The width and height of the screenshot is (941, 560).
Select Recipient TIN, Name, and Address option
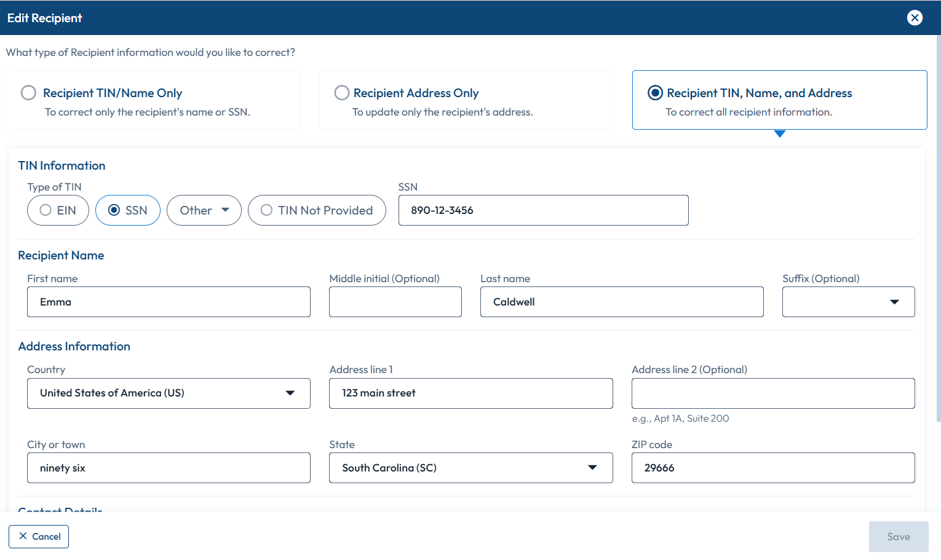pos(654,92)
